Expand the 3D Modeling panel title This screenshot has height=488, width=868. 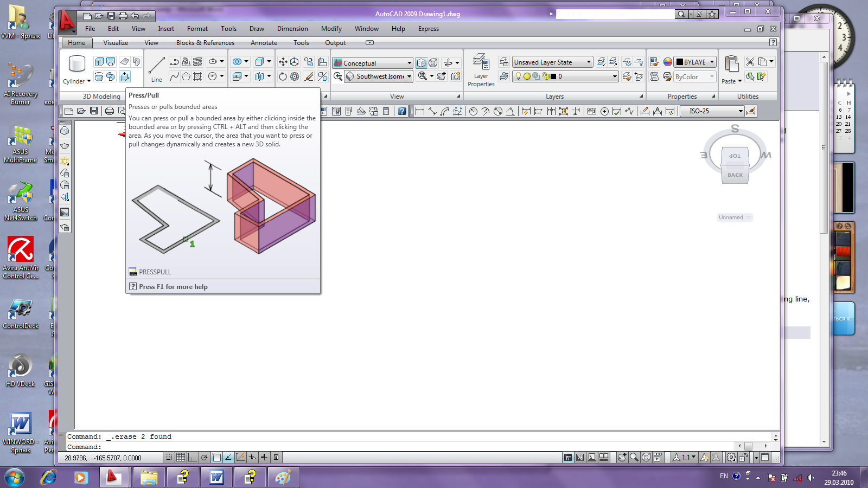point(101,97)
